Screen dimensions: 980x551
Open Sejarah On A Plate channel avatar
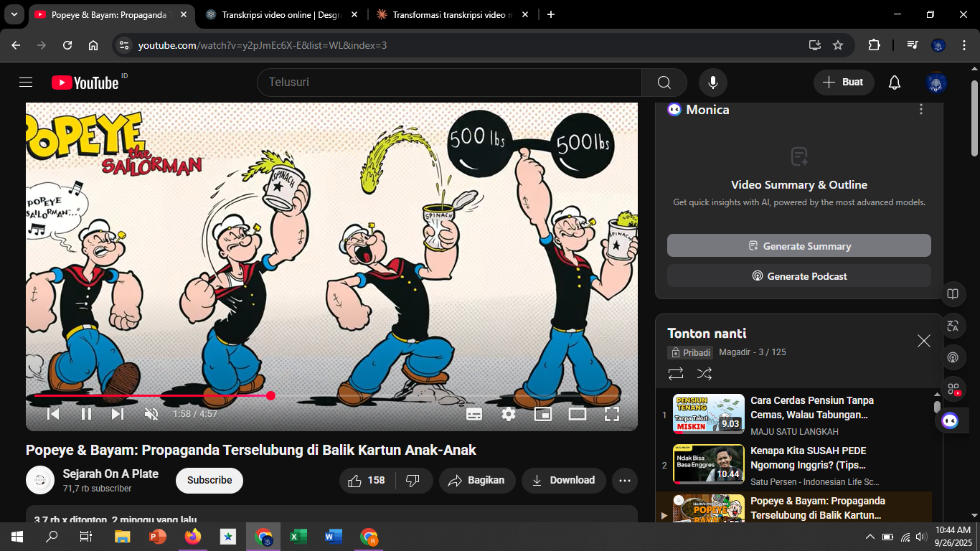(x=40, y=480)
